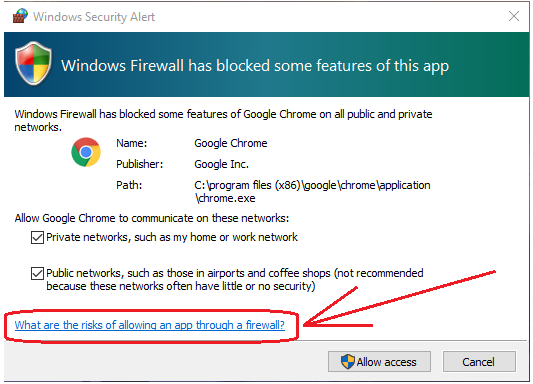Click the Google Chrome logo icon

(x=86, y=152)
